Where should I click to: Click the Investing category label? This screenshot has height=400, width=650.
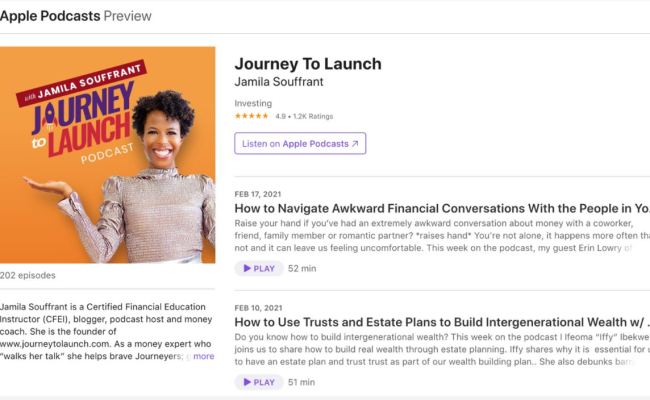(x=253, y=103)
